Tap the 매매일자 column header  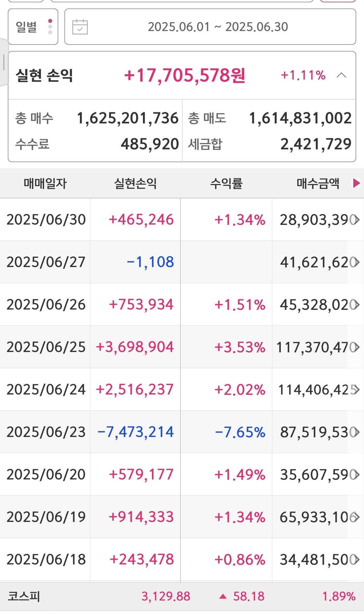(x=45, y=183)
